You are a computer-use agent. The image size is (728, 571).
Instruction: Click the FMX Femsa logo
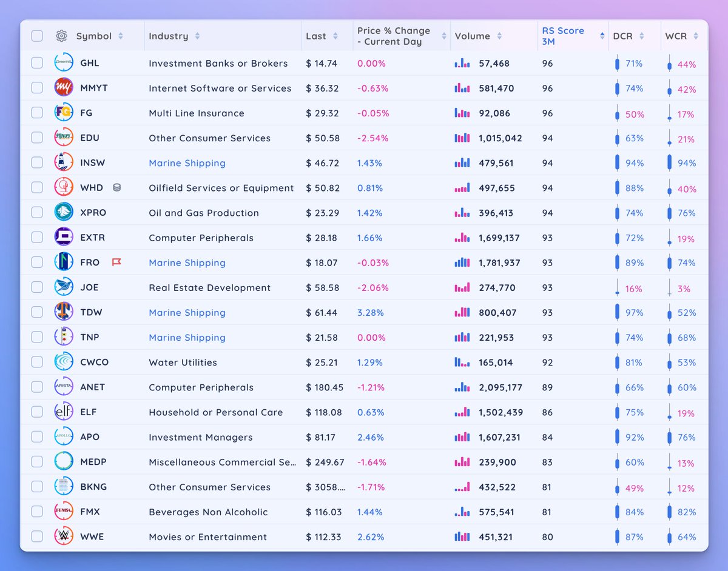pos(64,511)
